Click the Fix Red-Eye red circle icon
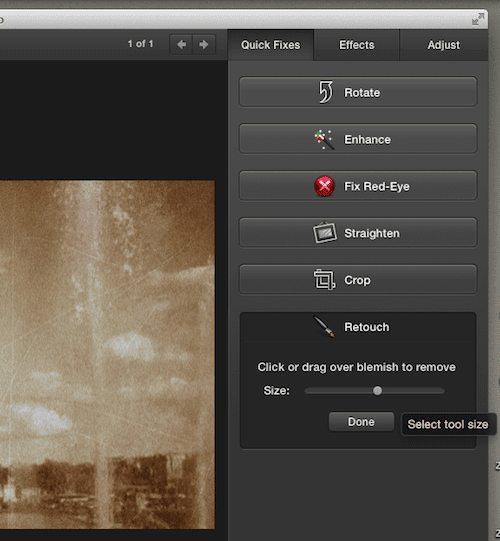500x541 pixels. [324, 186]
